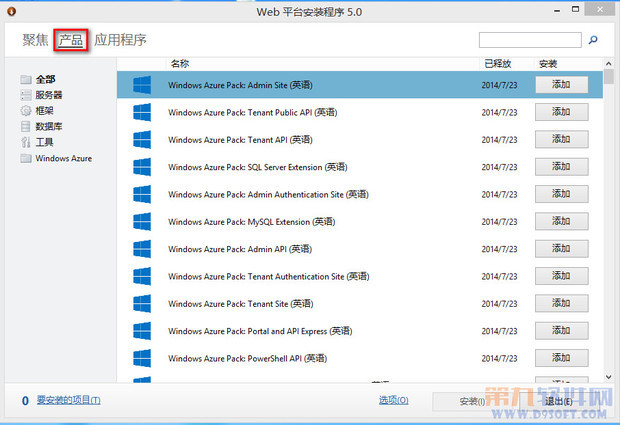Click the Windows logo beside Tenant Public API
The height and width of the screenshot is (425, 620).
click(142, 112)
